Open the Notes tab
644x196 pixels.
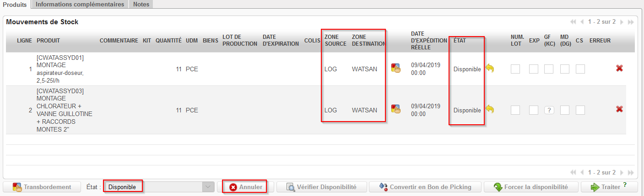pyautogui.click(x=141, y=4)
